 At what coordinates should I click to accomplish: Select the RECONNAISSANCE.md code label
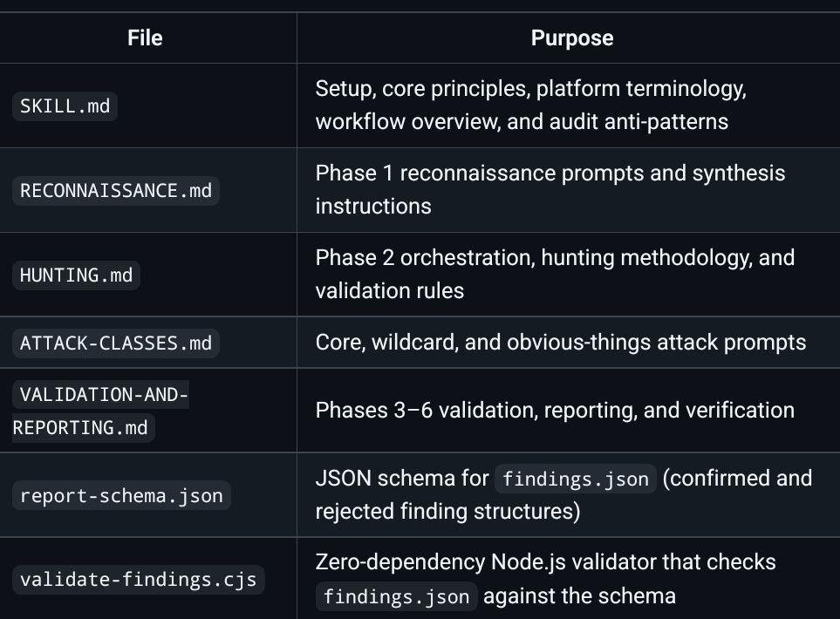116,191
